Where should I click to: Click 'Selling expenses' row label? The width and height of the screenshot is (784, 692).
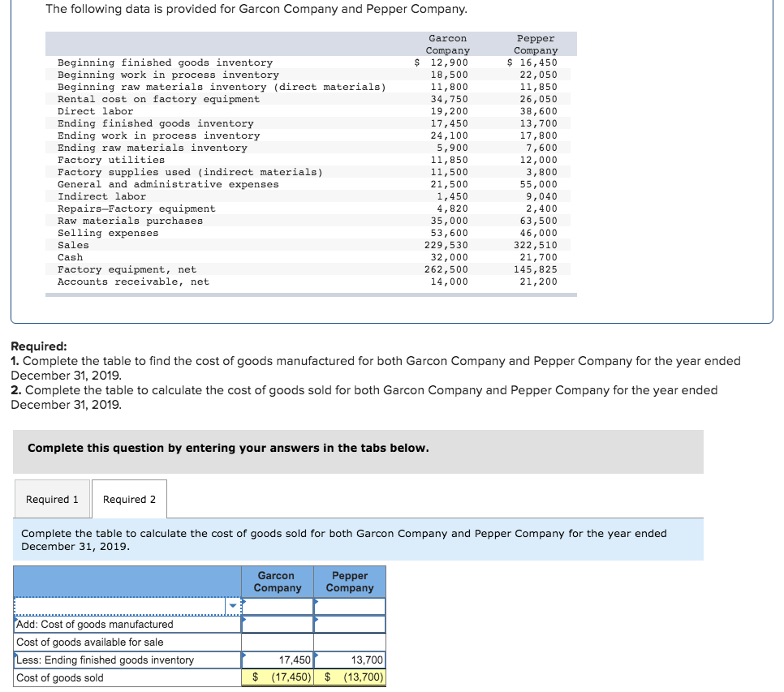click(108, 233)
